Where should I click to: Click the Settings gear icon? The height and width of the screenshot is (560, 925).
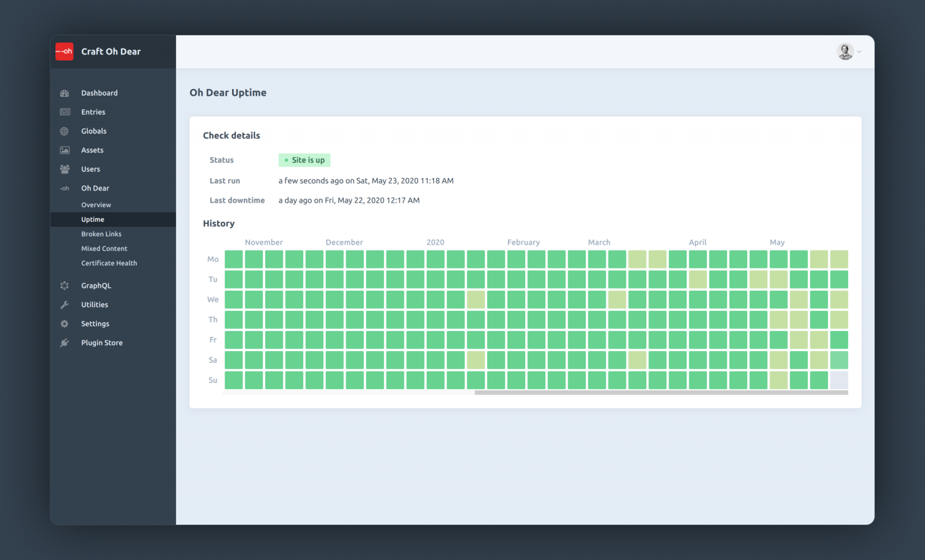pyautogui.click(x=64, y=323)
